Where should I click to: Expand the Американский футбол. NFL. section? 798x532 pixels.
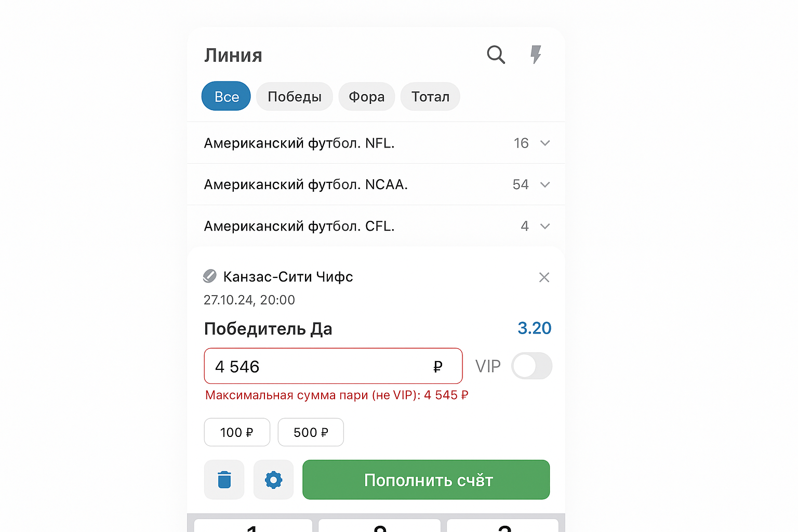544,143
